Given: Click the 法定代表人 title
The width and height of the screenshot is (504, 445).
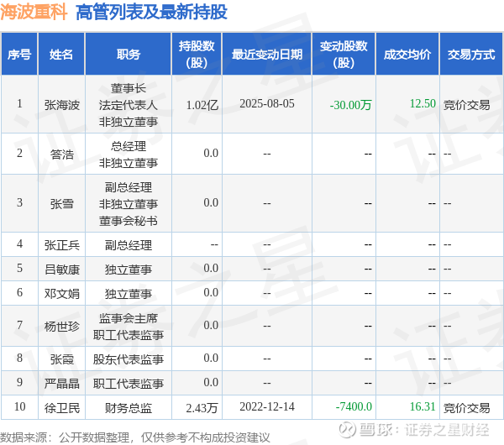Looking at the screenshot, I should [x=129, y=105].
